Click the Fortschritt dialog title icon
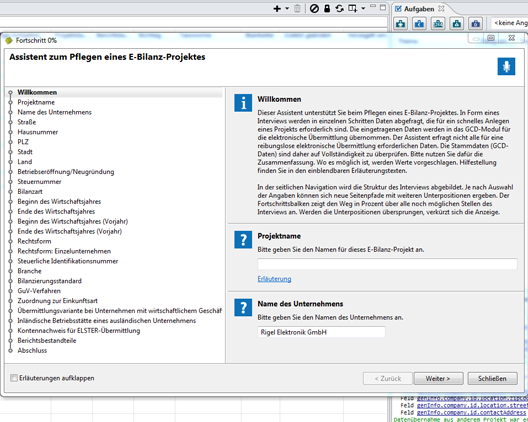The height and width of the screenshot is (422, 528). click(x=9, y=40)
